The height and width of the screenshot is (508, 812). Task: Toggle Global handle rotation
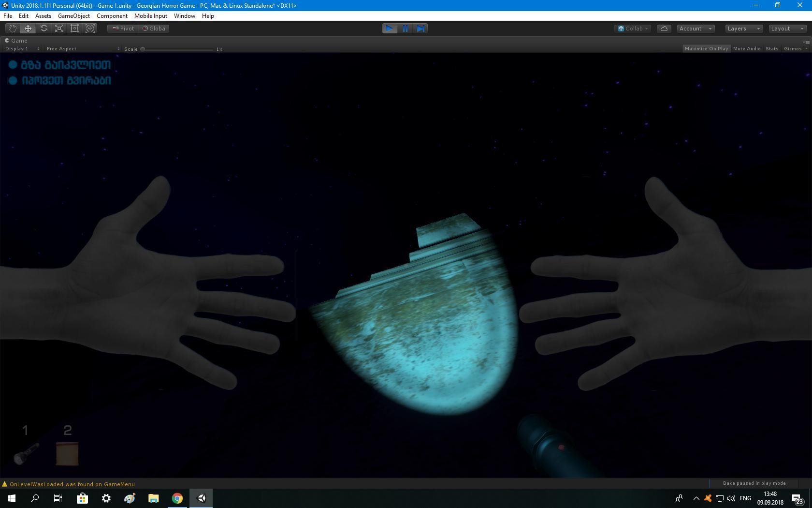[x=155, y=29]
